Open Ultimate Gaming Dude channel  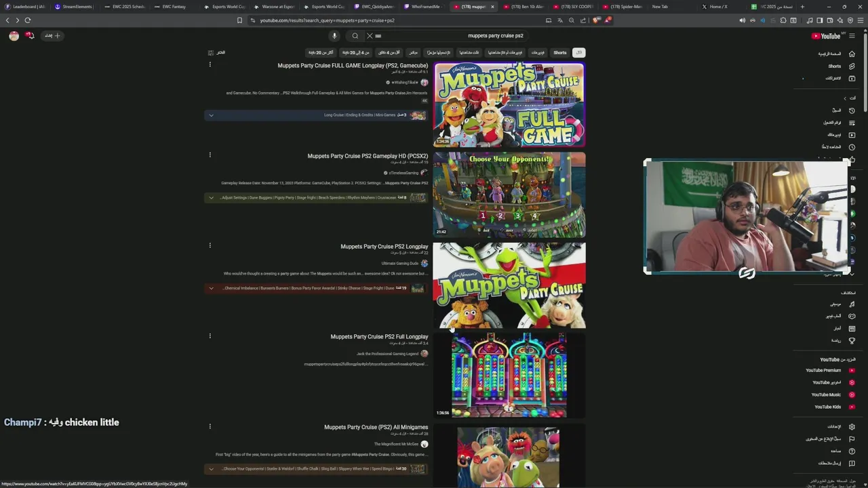point(400,264)
